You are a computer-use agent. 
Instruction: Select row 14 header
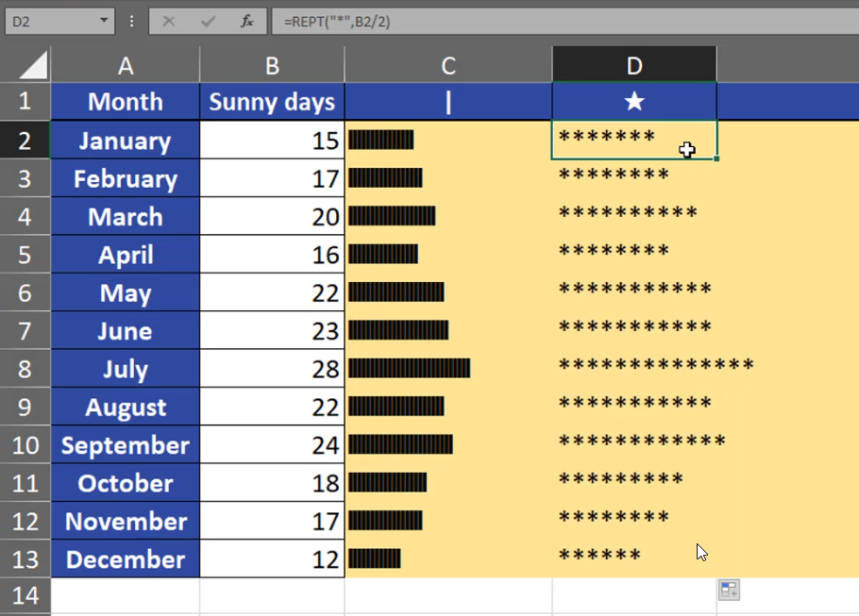click(25, 595)
